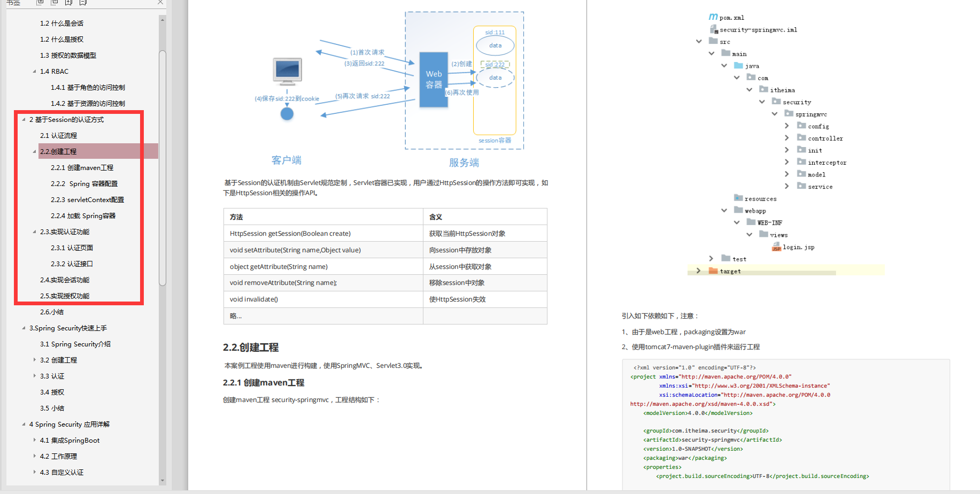Click 'void invalidate()' table cell

tap(323, 299)
